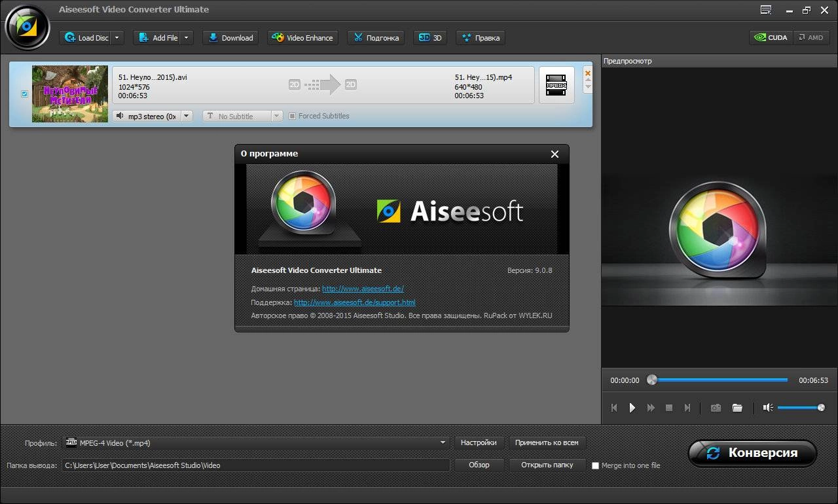Play the preview video
The width and height of the screenshot is (838, 504).
[632, 408]
